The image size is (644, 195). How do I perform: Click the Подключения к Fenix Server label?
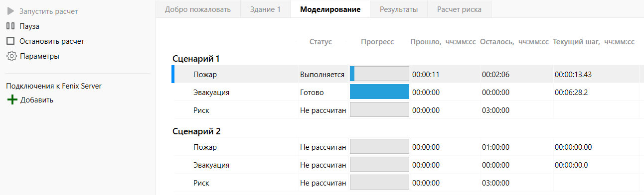tap(54, 86)
